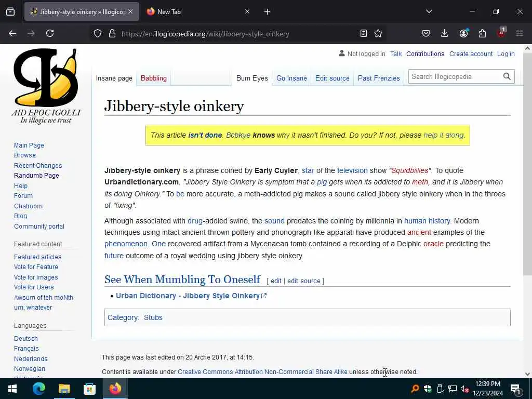Select the Insane page tab
This screenshot has height=399, width=532.
114,78
